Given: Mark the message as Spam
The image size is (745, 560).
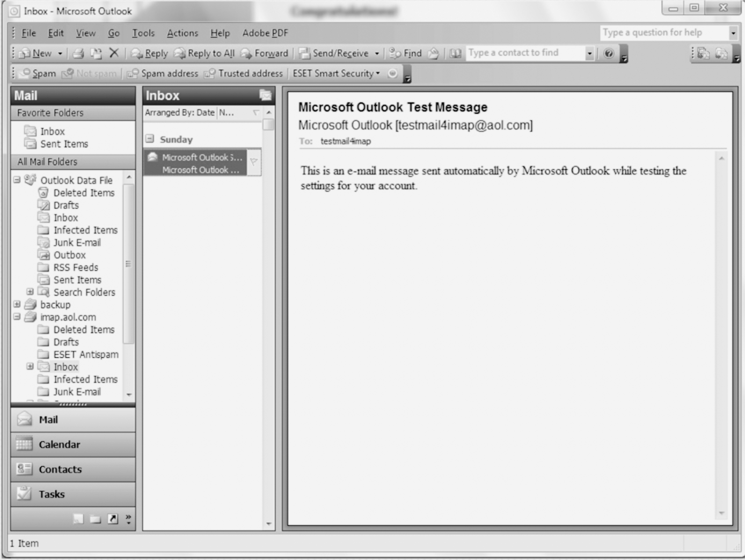Looking at the screenshot, I should [x=38, y=73].
